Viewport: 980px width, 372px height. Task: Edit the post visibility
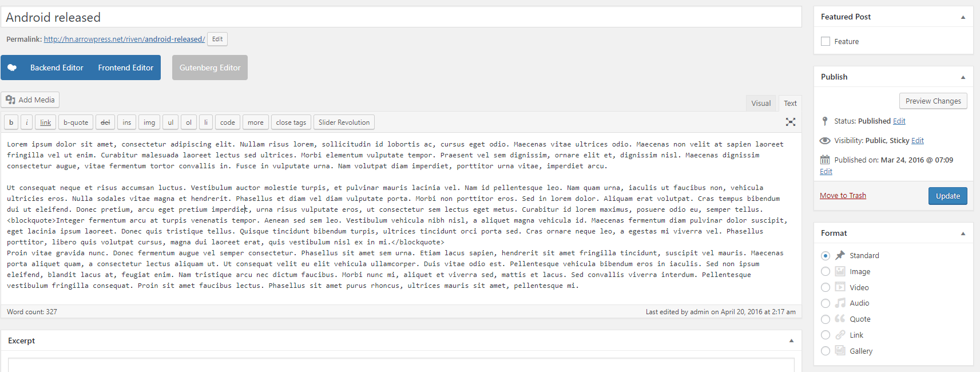(x=918, y=141)
